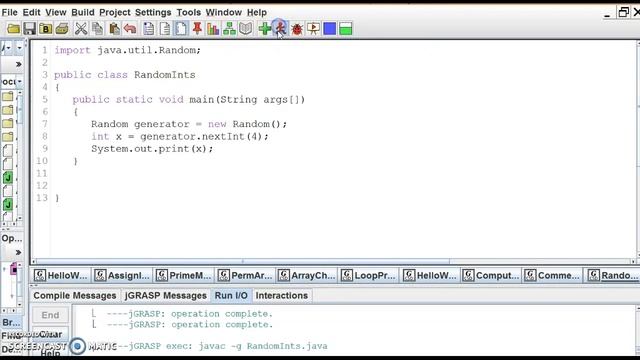640x360 pixels.
Task: Click the System.out.print(x); line
Action: (152, 149)
